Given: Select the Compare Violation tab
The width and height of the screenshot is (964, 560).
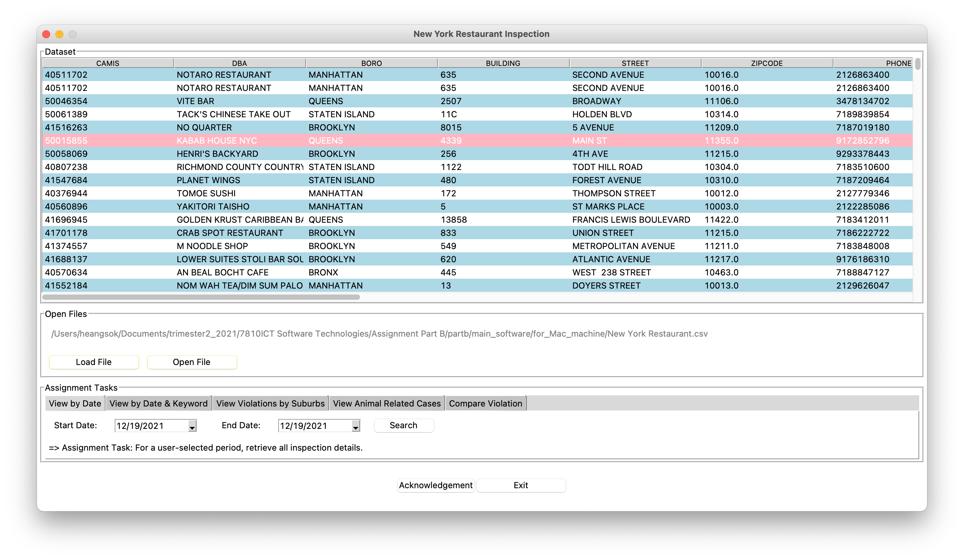Looking at the screenshot, I should (x=485, y=403).
